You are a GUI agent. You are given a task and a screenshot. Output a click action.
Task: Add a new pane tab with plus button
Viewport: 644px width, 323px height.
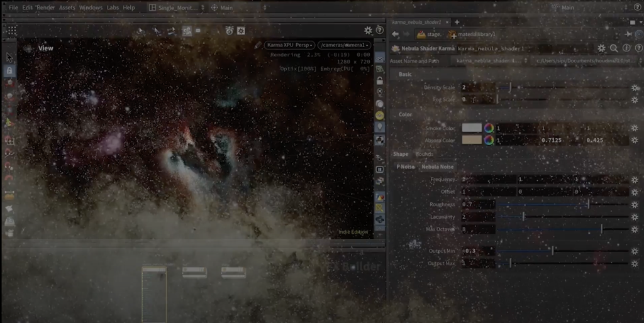457,22
